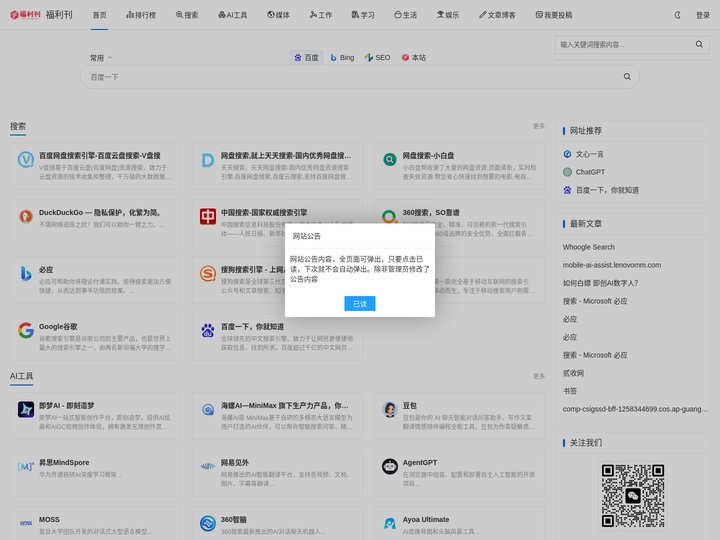Image resolution: width=720 pixels, height=540 pixels.
Task: Open the 小白盘 search icon
Action: pyautogui.click(x=389, y=159)
